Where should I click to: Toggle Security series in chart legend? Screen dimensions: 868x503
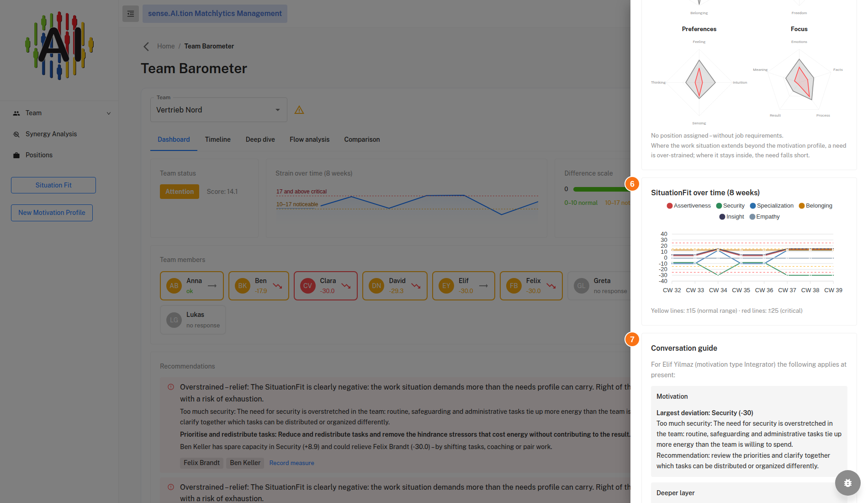(730, 206)
